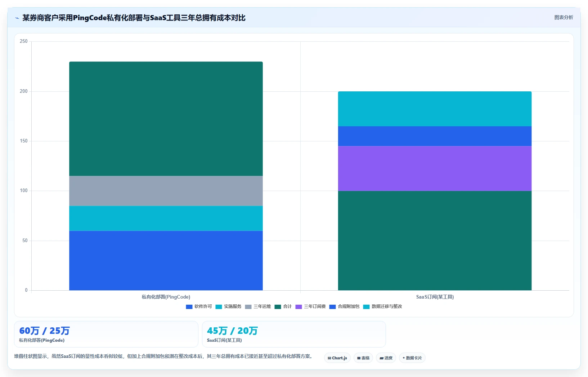
Task: Click the dark green 合计 segment in PingCode bar
Action: (x=166, y=119)
